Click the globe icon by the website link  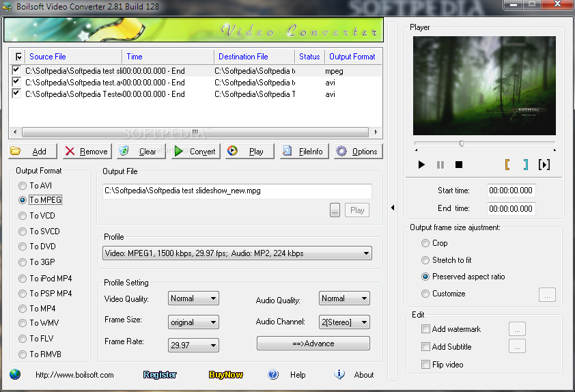15,374
